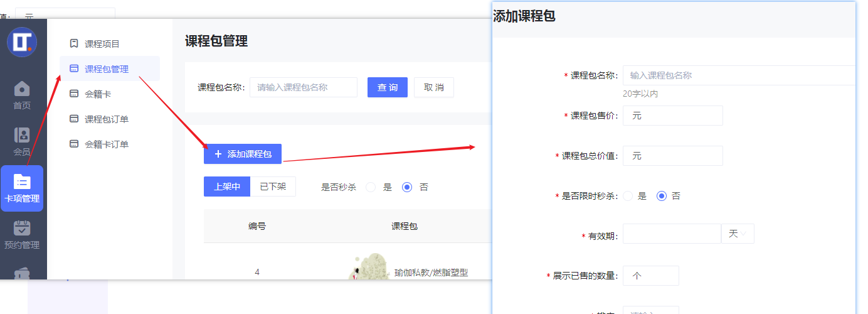Switch to the 已下架 tab
Image resolution: width=868 pixels, height=314 pixels.
273,187
